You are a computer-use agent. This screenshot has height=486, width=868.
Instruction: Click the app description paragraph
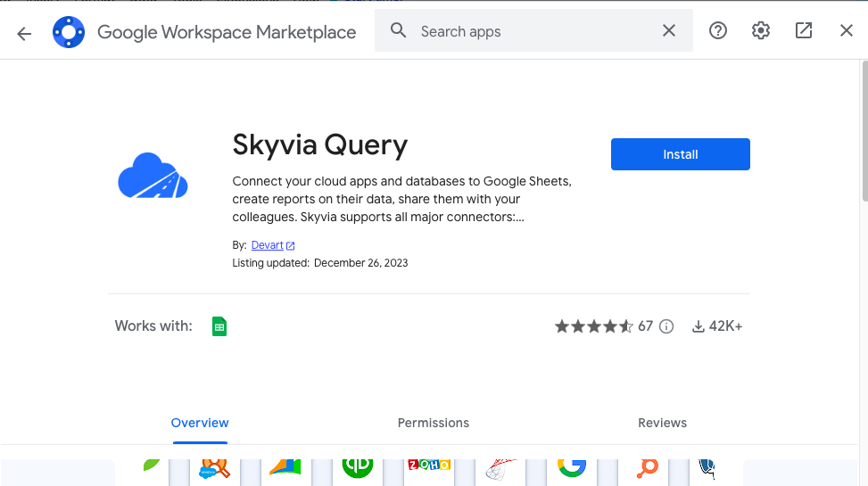point(402,199)
